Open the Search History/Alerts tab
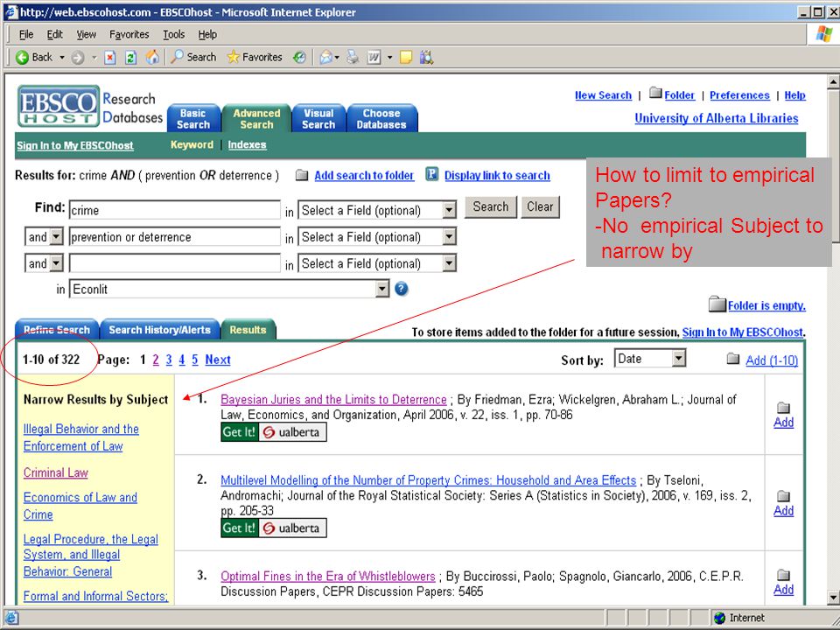 [x=159, y=330]
